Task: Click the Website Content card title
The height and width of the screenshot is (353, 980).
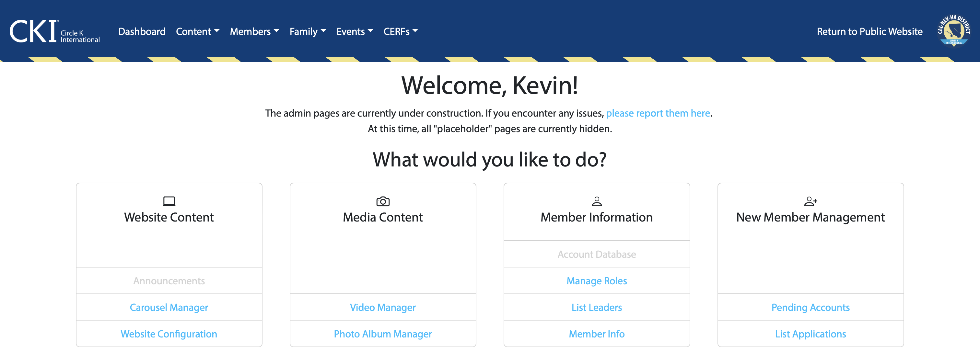Action: 169,217
